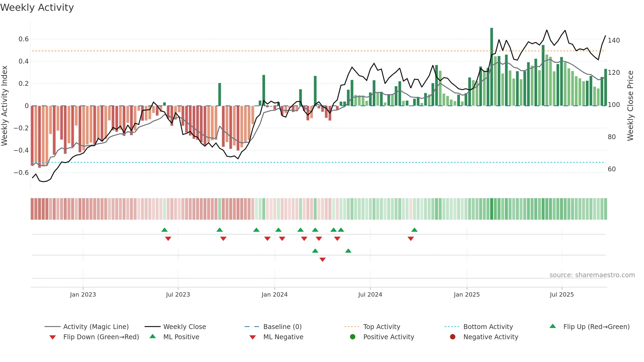
Task: Click last flip-down marker near Sep 2024
Action: click(x=411, y=239)
